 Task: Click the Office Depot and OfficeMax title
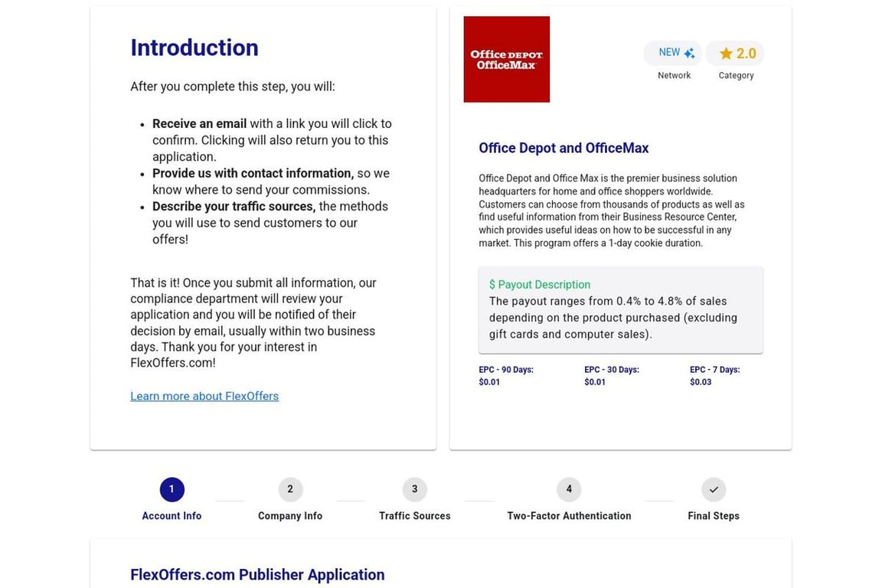click(563, 148)
